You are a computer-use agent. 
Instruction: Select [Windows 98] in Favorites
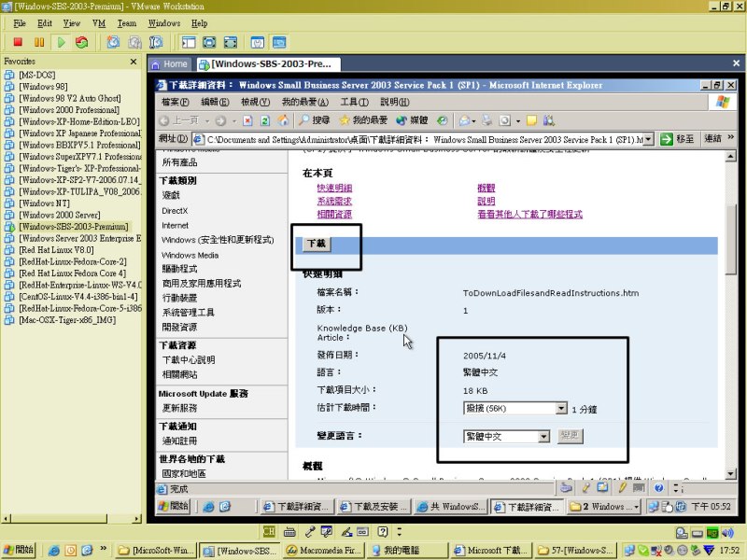click(x=43, y=87)
